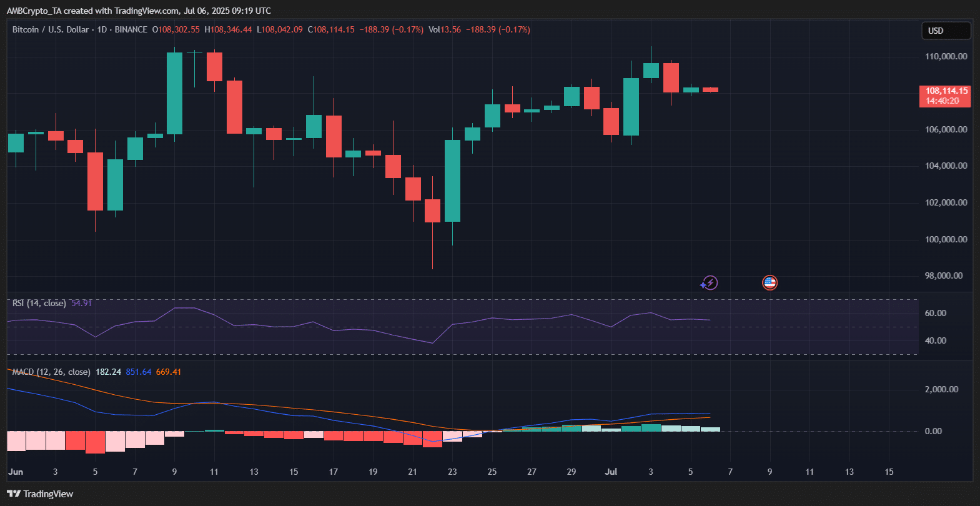
Task: Click the 60.00 level on RSI axis
Action: tap(935, 313)
